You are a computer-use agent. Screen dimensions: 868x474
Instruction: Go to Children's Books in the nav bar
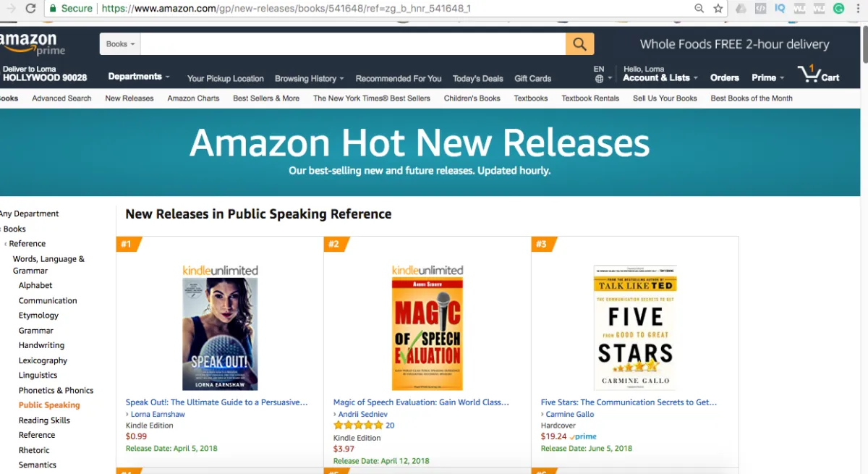[472, 98]
